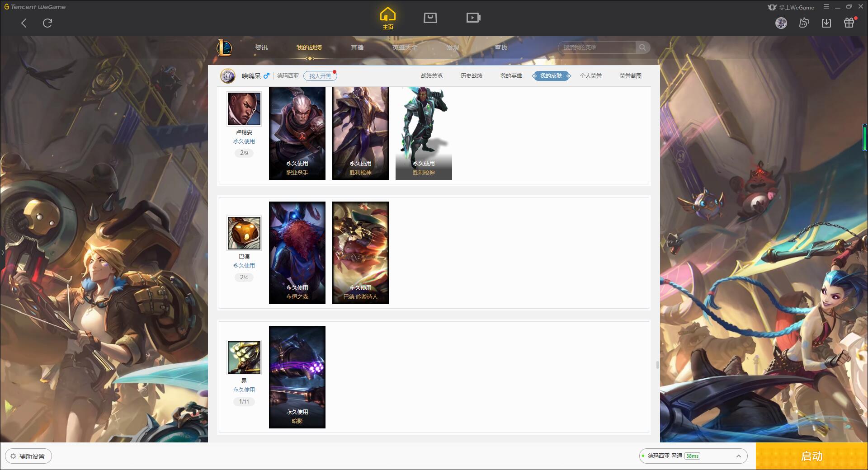Screen dimensions: 868x470
Task: Click the green page scrollbar thumb
Action: [x=864, y=138]
